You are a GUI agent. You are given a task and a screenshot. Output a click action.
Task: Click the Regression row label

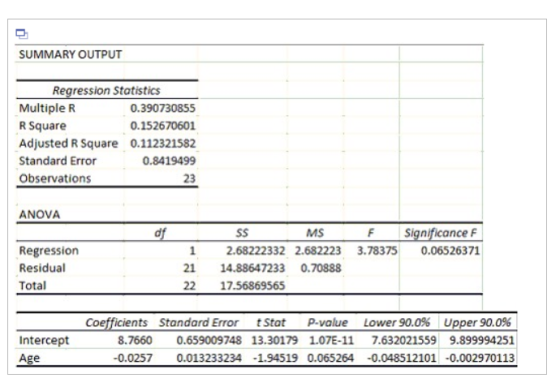pyautogui.click(x=49, y=250)
